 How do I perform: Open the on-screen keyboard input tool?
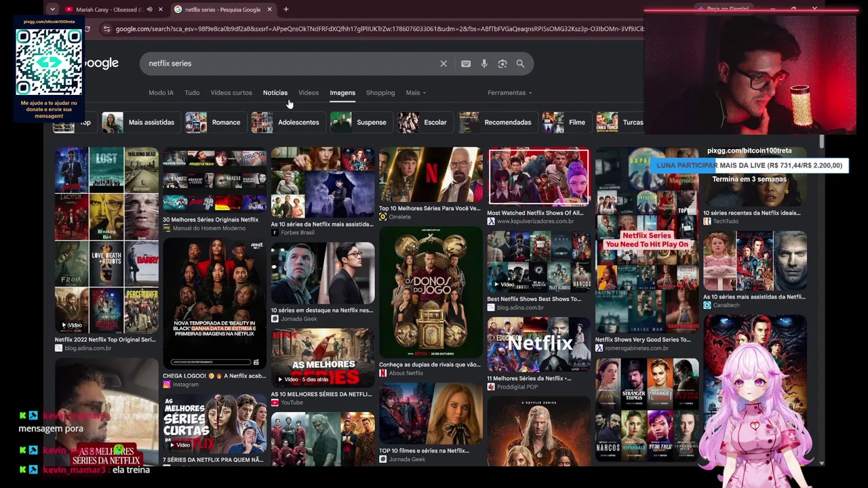(x=466, y=64)
